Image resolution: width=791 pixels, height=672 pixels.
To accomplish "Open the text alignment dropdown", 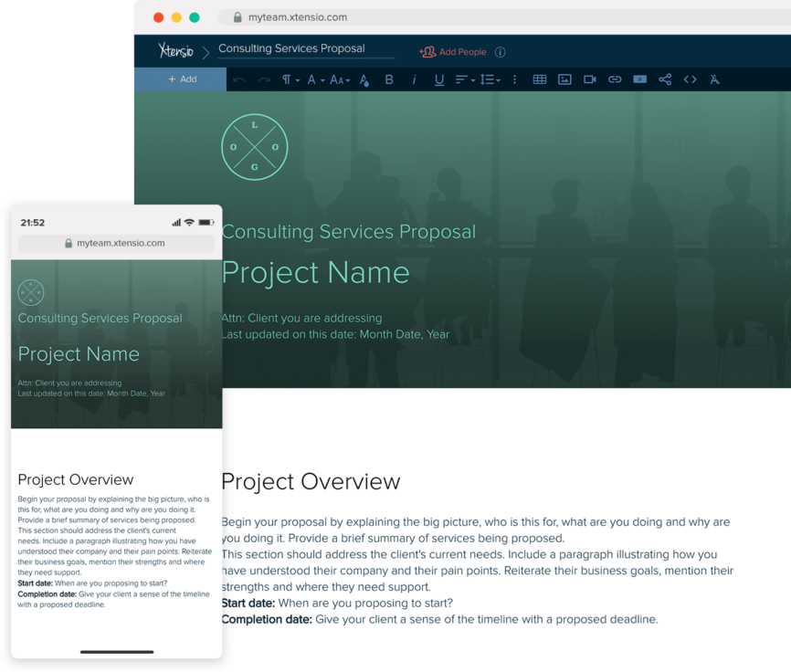I will pos(464,79).
